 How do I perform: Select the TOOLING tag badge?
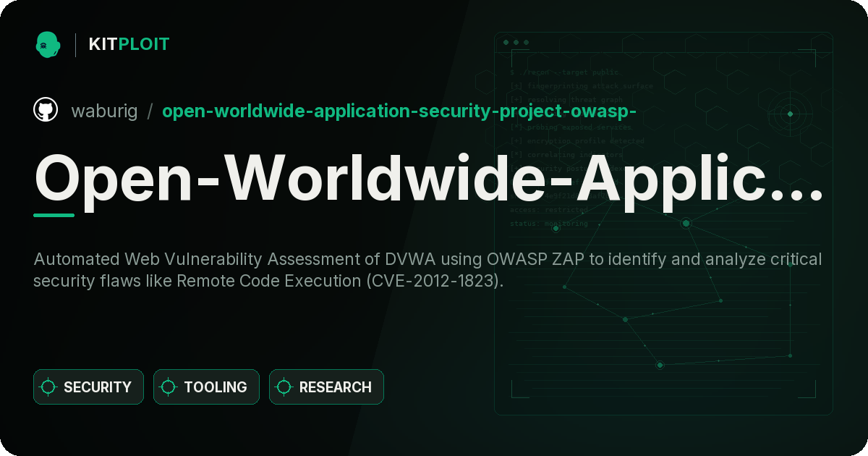[206, 387]
